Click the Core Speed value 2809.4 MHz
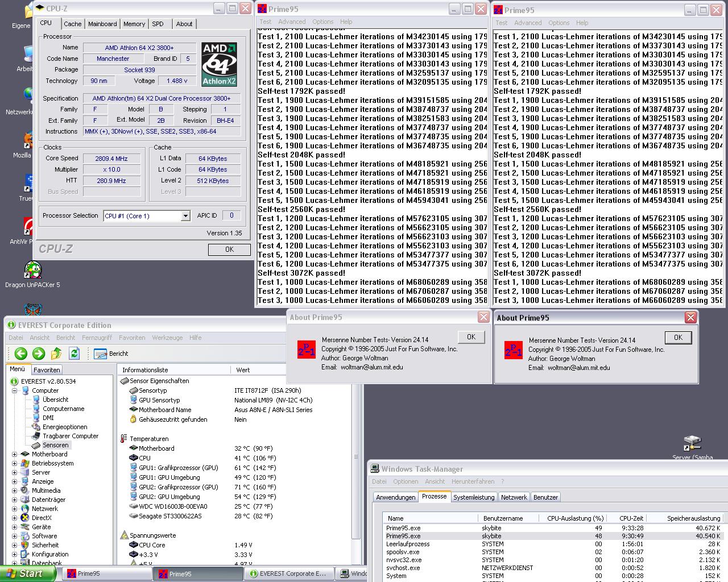728x582 pixels. (x=111, y=159)
